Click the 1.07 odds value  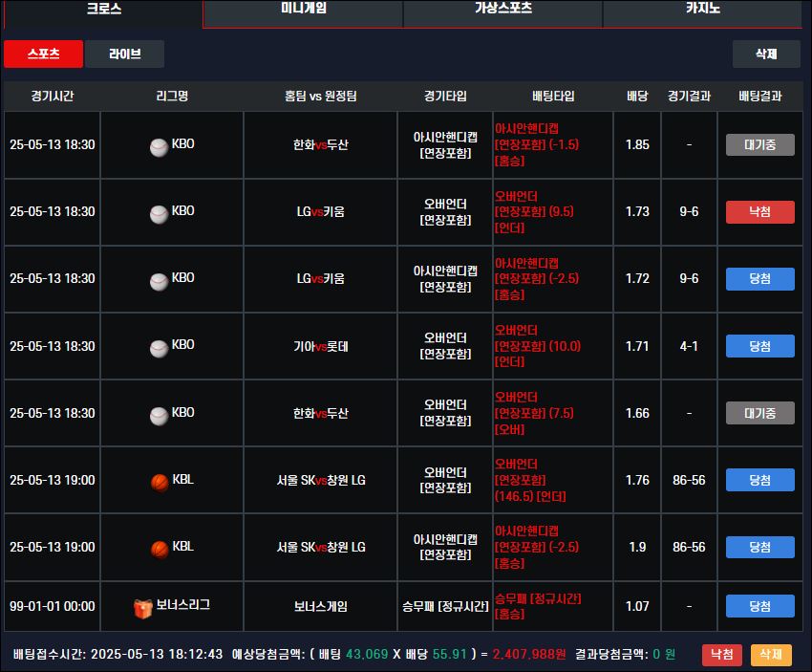(637, 606)
